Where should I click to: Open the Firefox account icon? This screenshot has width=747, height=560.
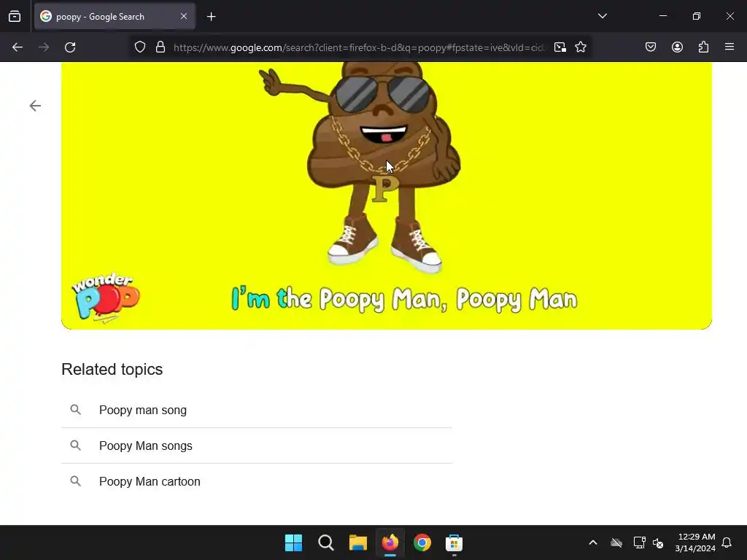coord(677,47)
